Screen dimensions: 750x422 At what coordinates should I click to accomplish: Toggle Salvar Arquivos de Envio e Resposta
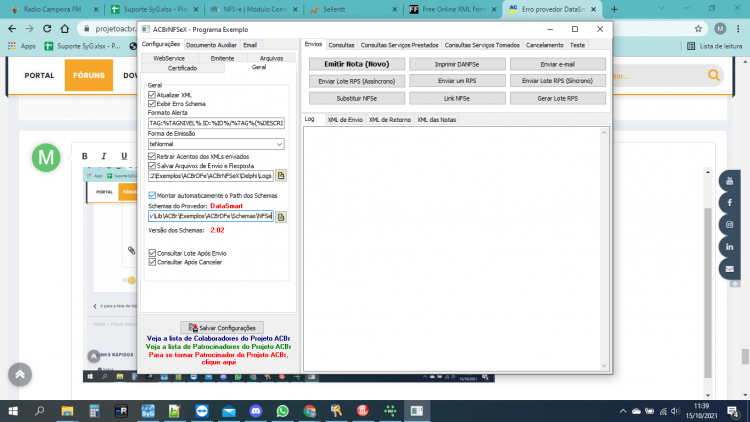pos(152,166)
